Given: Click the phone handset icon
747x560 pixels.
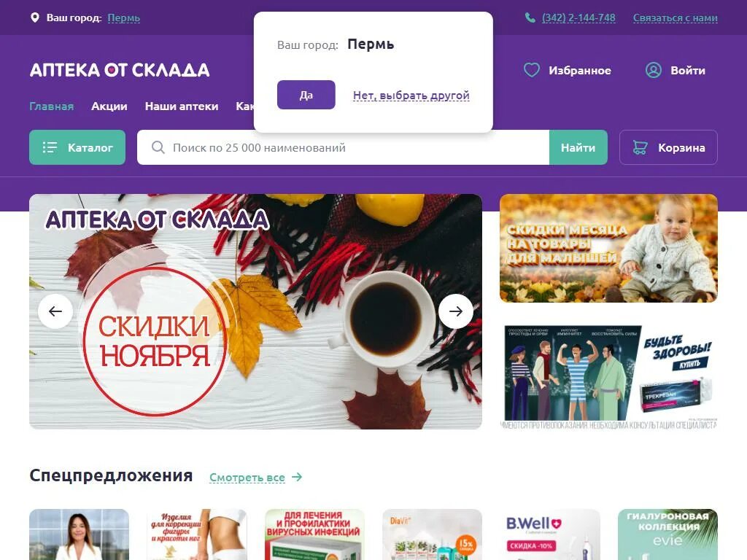Looking at the screenshot, I should (x=530, y=17).
